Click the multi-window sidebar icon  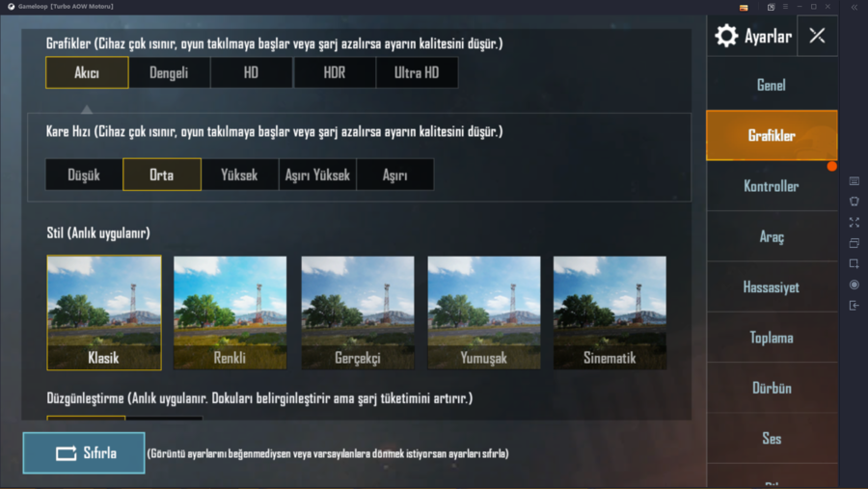pyautogui.click(x=854, y=243)
